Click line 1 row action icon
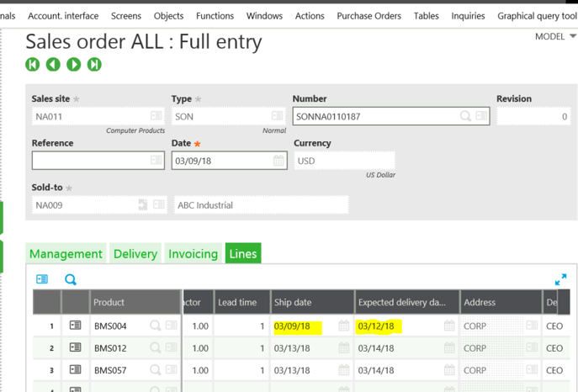This screenshot has height=392, width=578. (75, 326)
